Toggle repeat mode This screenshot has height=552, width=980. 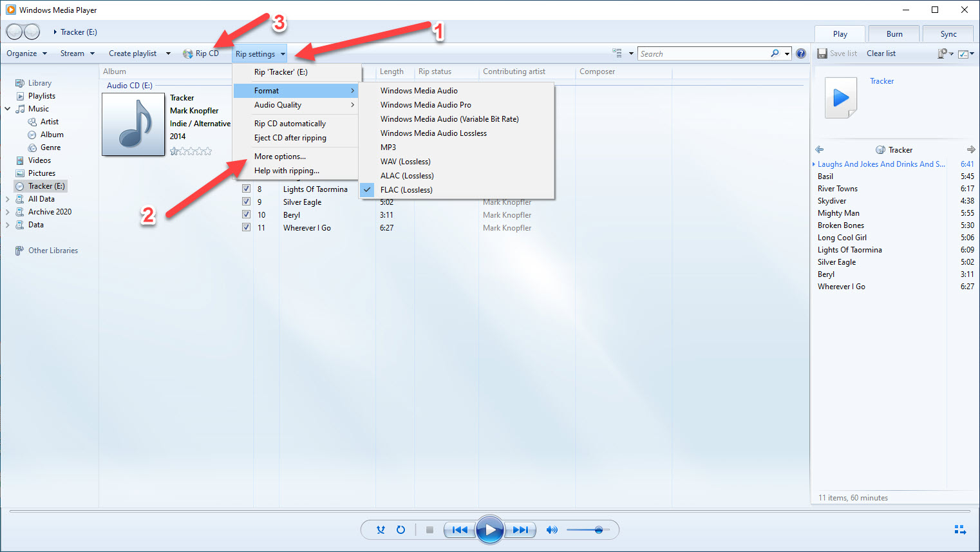click(x=400, y=530)
